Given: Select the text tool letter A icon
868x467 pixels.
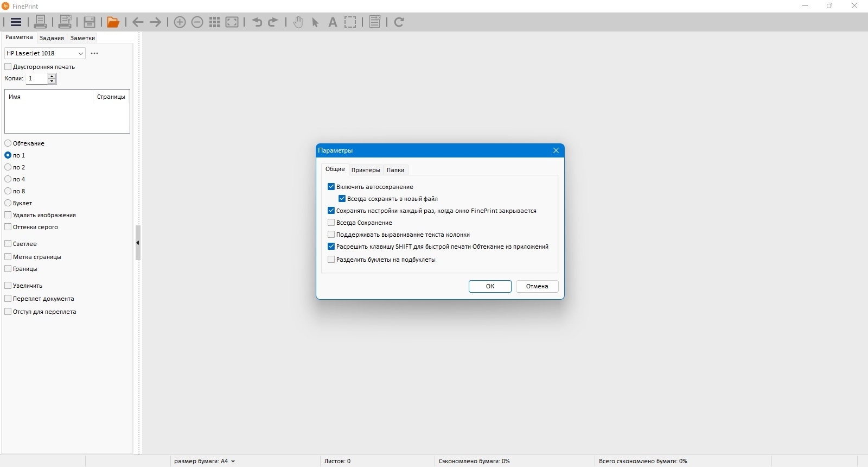Looking at the screenshot, I should pos(333,22).
